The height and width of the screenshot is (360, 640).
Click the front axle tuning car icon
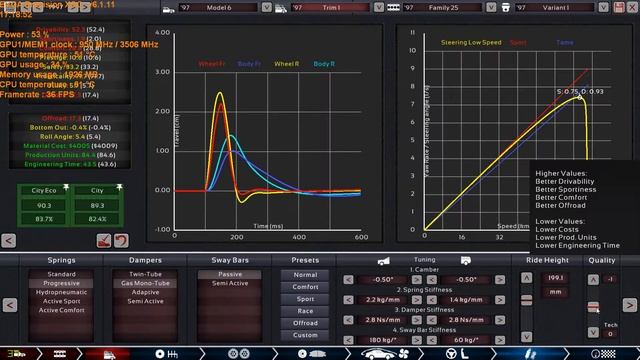[x=383, y=261]
